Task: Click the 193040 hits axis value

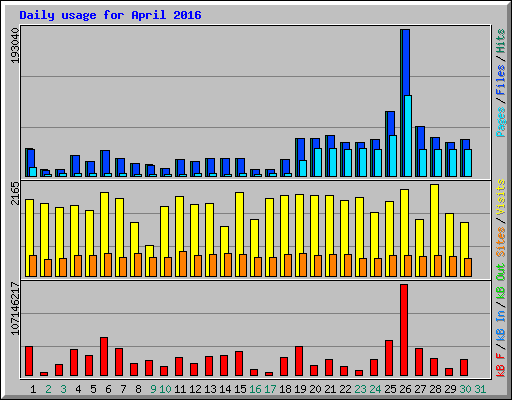Action: (x=15, y=45)
